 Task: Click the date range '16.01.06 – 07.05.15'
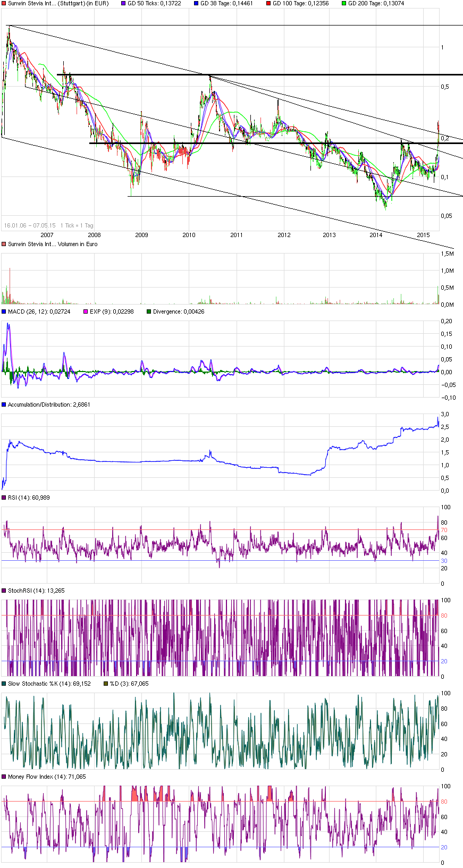click(x=30, y=225)
